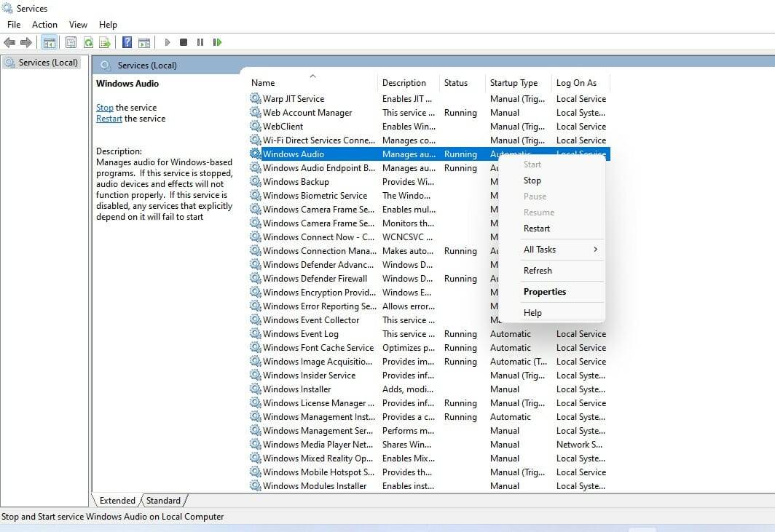Switch to the Standard tab
The height and width of the screenshot is (532, 775).
point(163,501)
